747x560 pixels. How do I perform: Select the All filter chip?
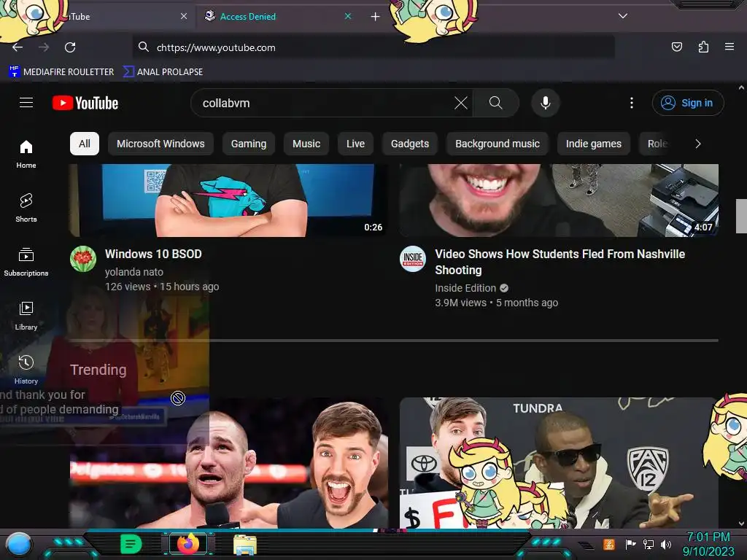coord(85,144)
